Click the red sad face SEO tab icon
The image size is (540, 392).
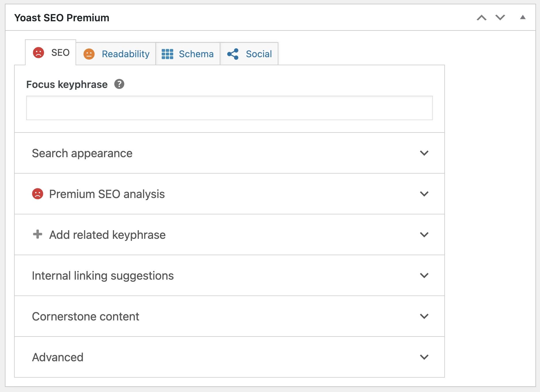pyautogui.click(x=38, y=53)
